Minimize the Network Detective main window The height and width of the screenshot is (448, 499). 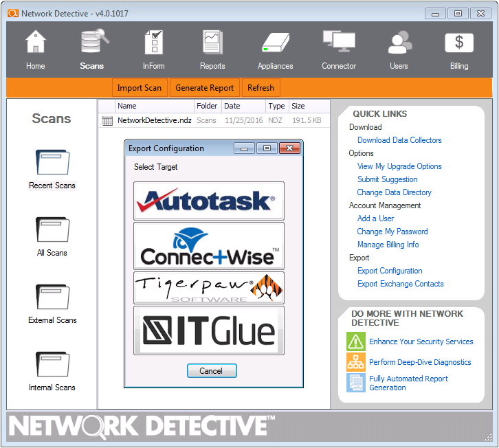point(435,14)
